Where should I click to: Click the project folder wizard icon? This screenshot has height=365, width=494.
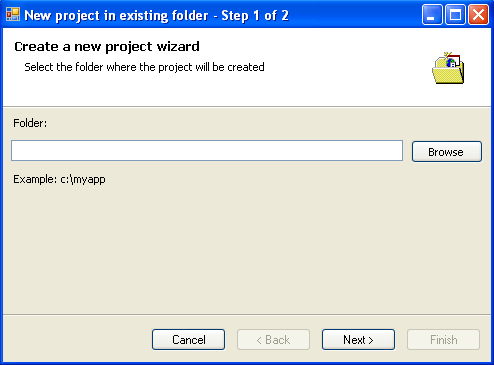[448, 68]
